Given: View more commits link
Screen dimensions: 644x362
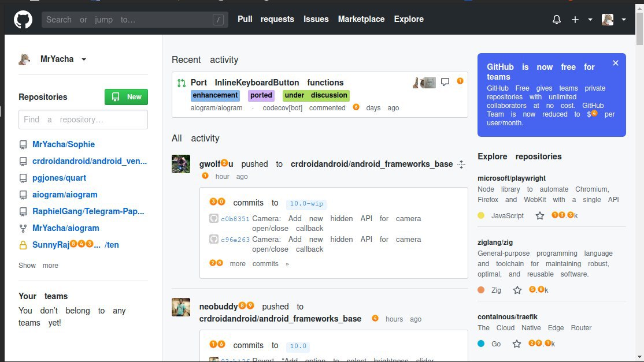Looking at the screenshot, I should pos(249,264).
